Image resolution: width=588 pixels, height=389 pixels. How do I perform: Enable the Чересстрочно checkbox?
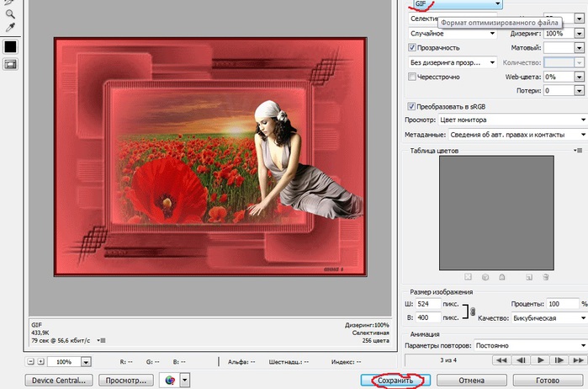pyautogui.click(x=411, y=77)
